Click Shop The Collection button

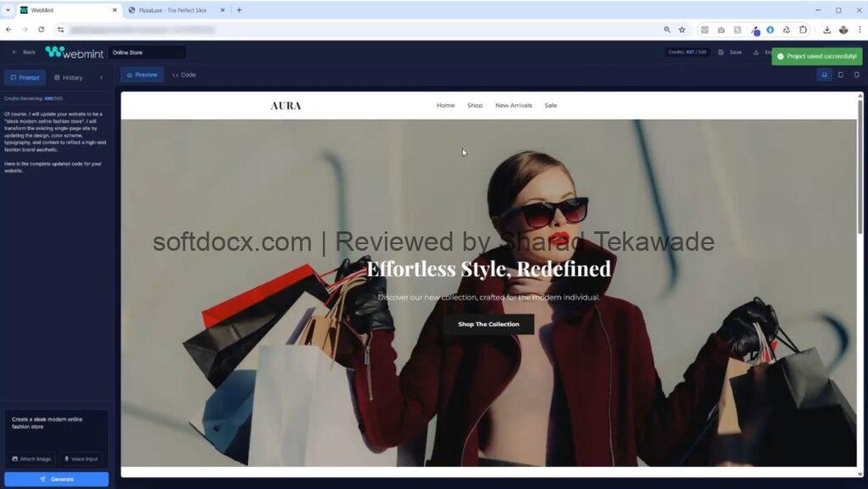click(488, 324)
